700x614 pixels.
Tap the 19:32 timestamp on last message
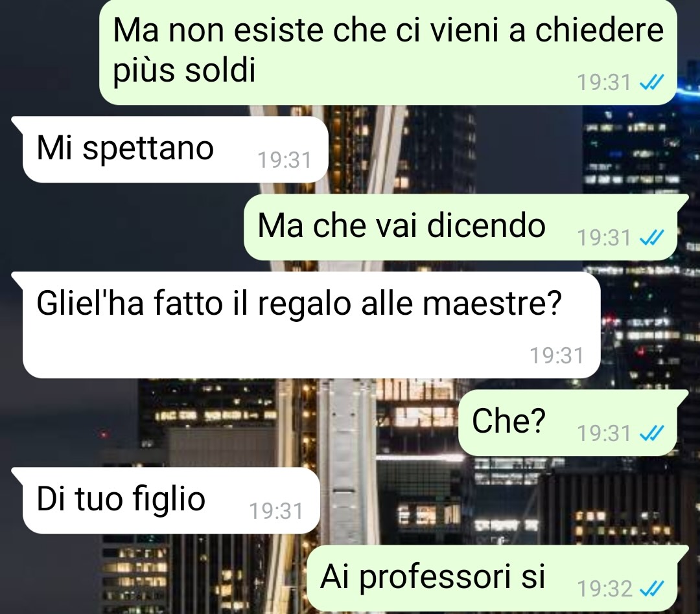point(605,589)
